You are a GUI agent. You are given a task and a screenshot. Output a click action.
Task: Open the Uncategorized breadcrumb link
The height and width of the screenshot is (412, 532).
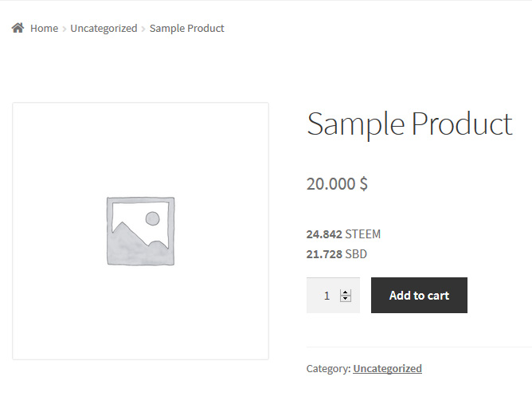coord(104,29)
